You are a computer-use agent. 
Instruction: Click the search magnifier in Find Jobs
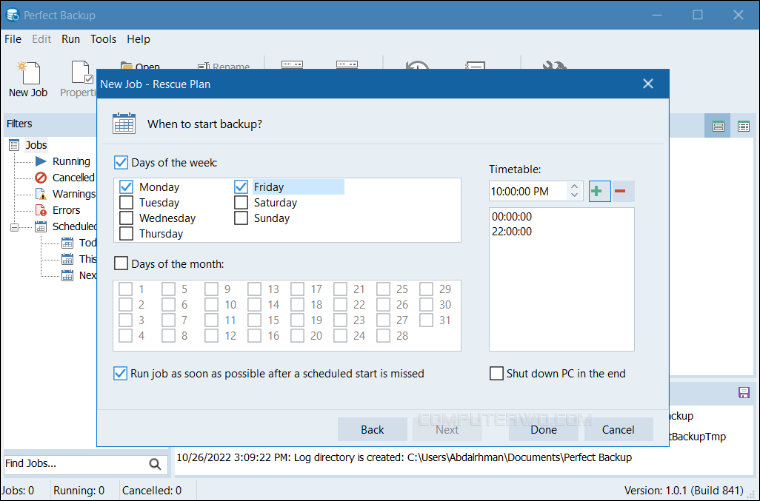[155, 464]
